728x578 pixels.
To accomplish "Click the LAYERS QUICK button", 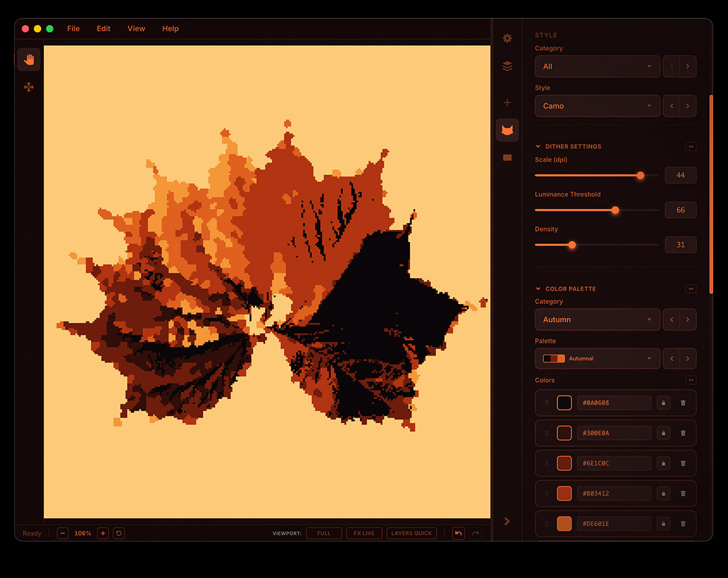I will point(411,533).
